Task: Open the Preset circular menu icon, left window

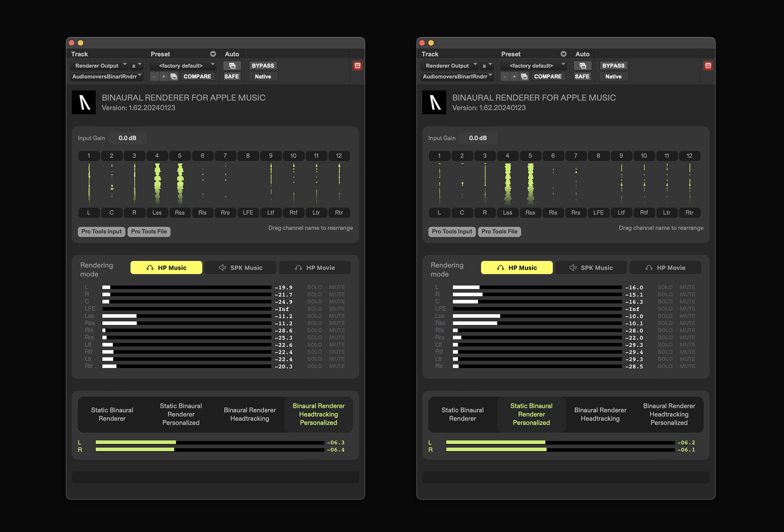Action: (213, 54)
